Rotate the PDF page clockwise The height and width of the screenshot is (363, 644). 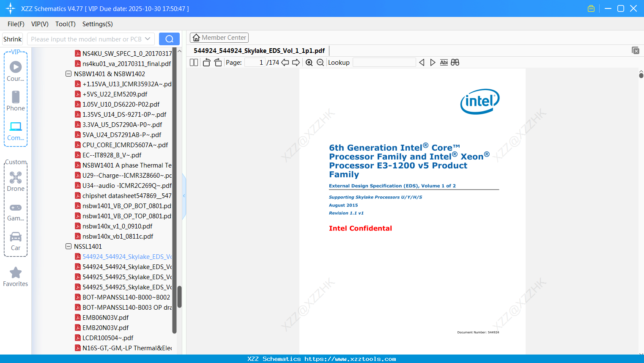[x=218, y=62]
